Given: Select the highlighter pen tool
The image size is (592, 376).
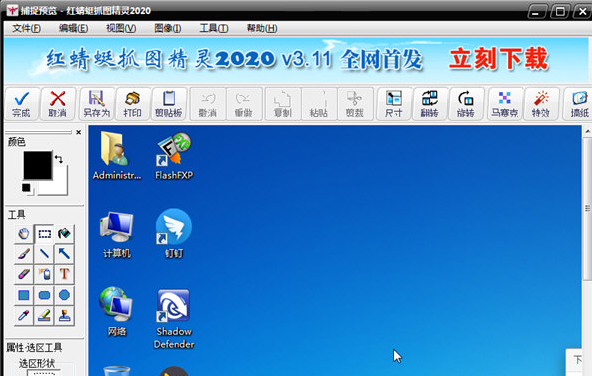Looking at the screenshot, I should (x=44, y=315).
